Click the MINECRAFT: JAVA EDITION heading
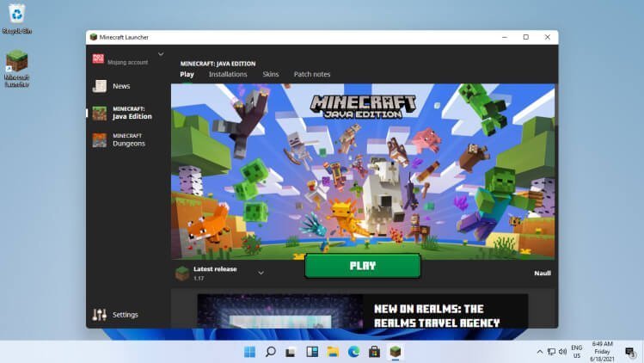644x363 pixels. 218,64
